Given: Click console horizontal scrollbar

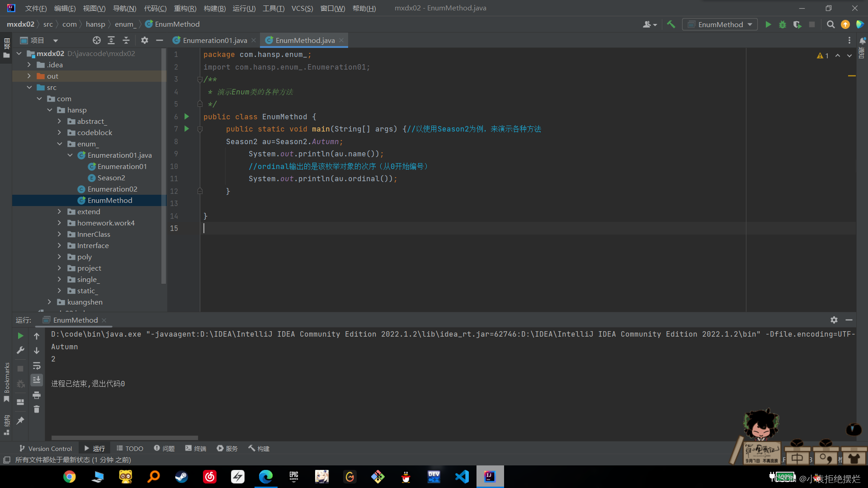Looking at the screenshot, I should point(124,437).
